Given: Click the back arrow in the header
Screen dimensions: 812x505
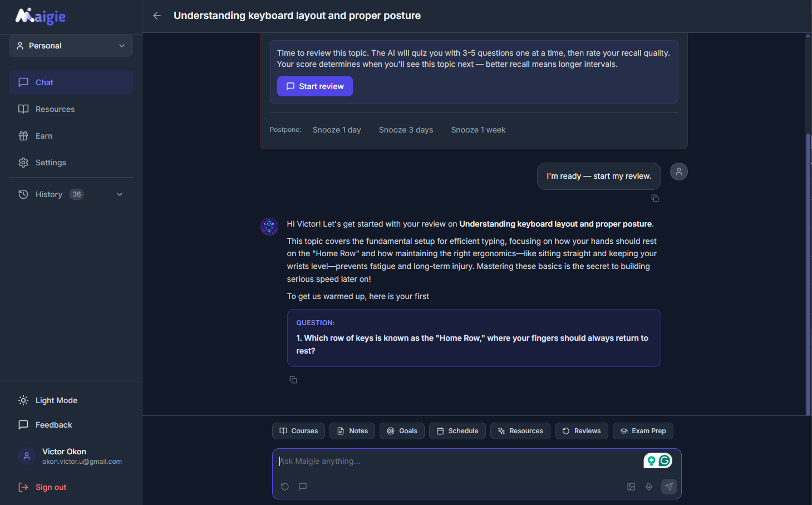Looking at the screenshot, I should (x=157, y=16).
